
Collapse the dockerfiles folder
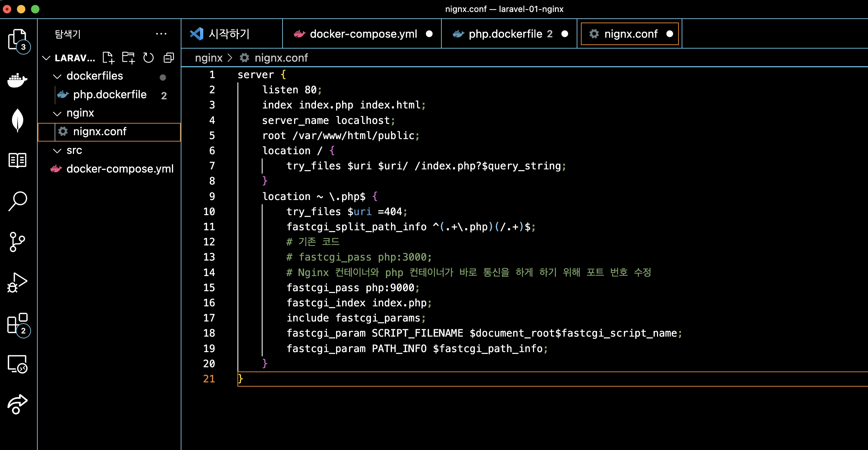coord(94,76)
